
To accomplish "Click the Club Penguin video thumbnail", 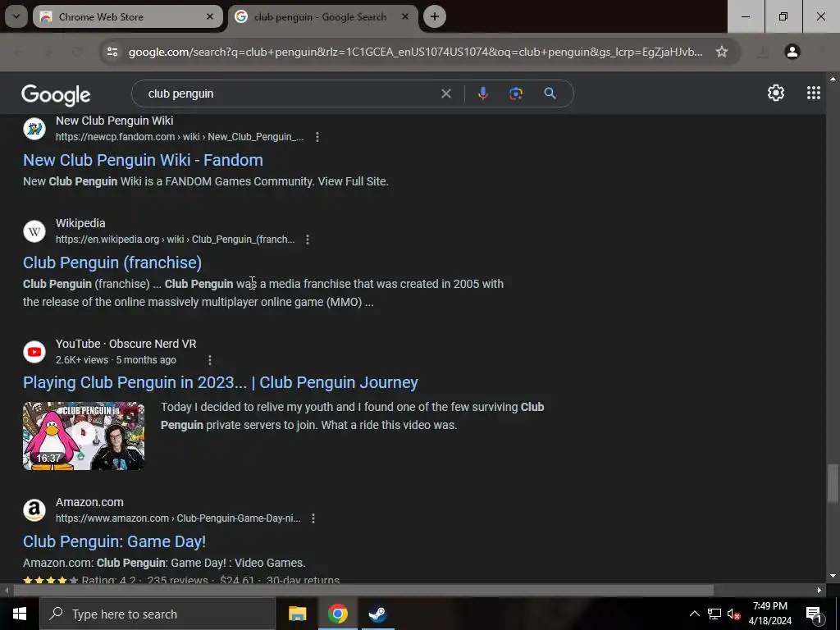I will [x=84, y=436].
